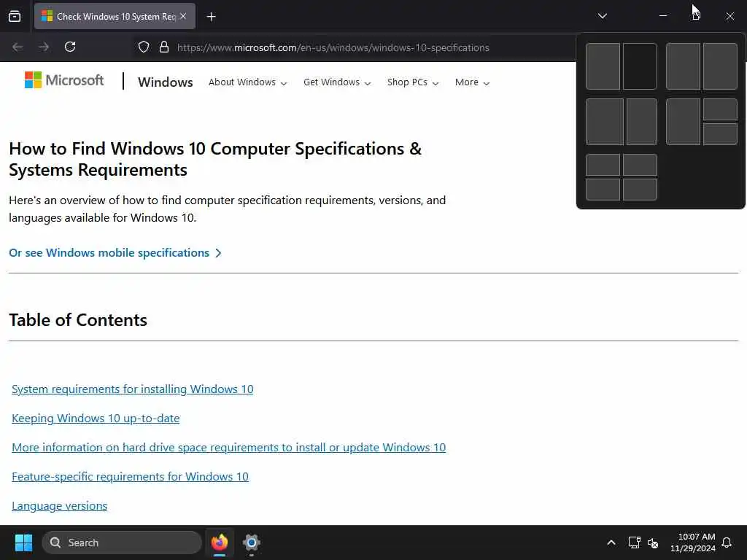This screenshot has width=747, height=560.
Task: Open the notification bell icon
Action: click(x=727, y=542)
